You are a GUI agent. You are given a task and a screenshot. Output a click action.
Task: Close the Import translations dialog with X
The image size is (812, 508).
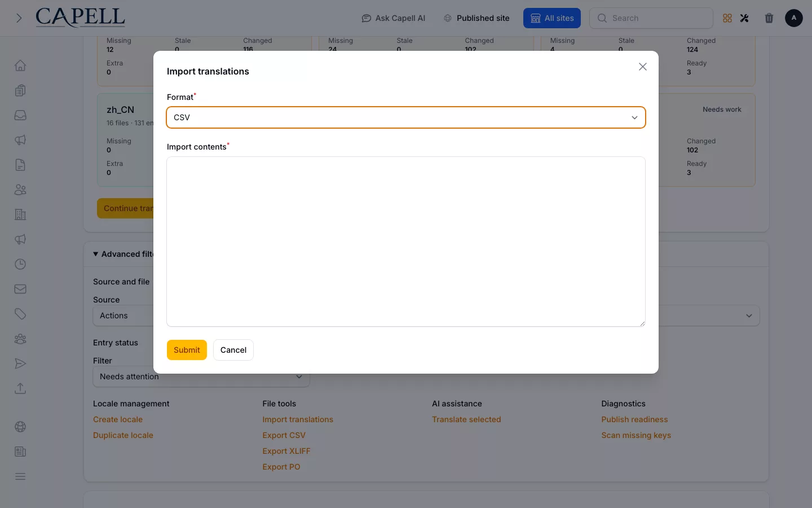643,67
